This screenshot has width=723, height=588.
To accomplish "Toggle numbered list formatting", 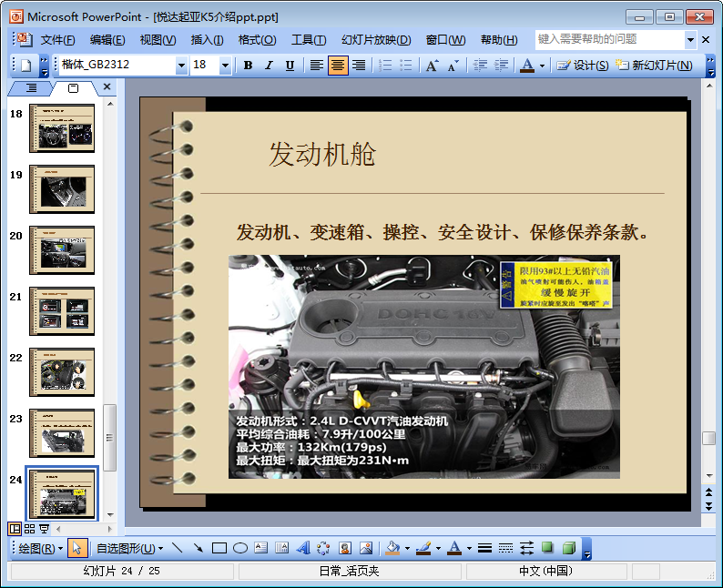I will [x=385, y=66].
